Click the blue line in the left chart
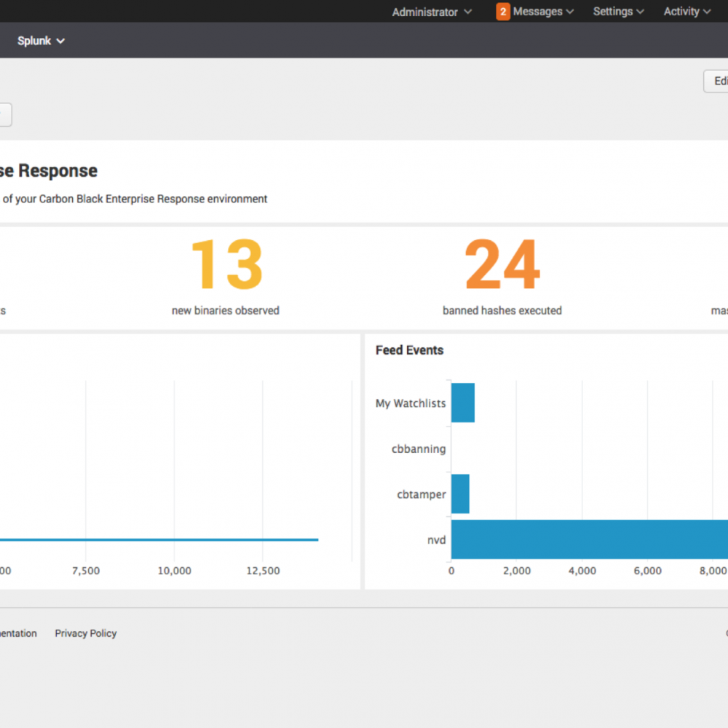This screenshot has width=728, height=728. coord(160,539)
